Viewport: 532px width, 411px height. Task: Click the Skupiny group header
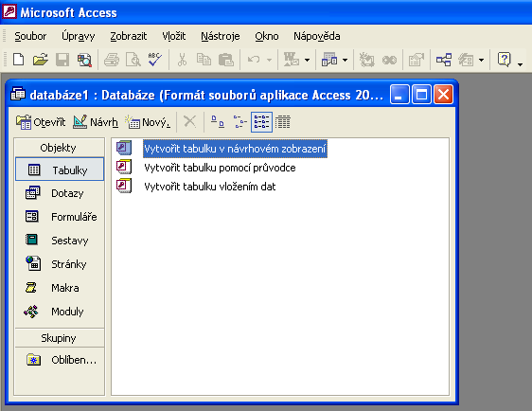pyautogui.click(x=60, y=338)
